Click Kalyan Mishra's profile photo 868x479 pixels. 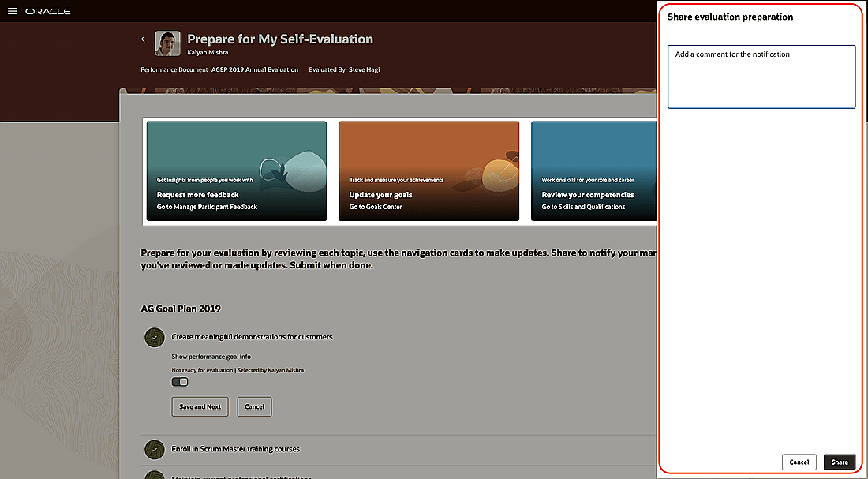tap(167, 43)
